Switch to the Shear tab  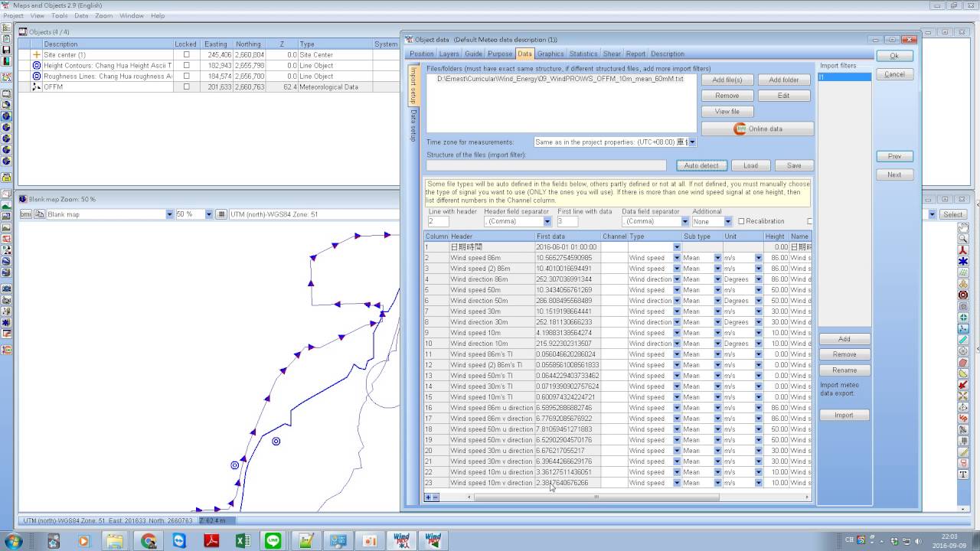pyautogui.click(x=612, y=54)
